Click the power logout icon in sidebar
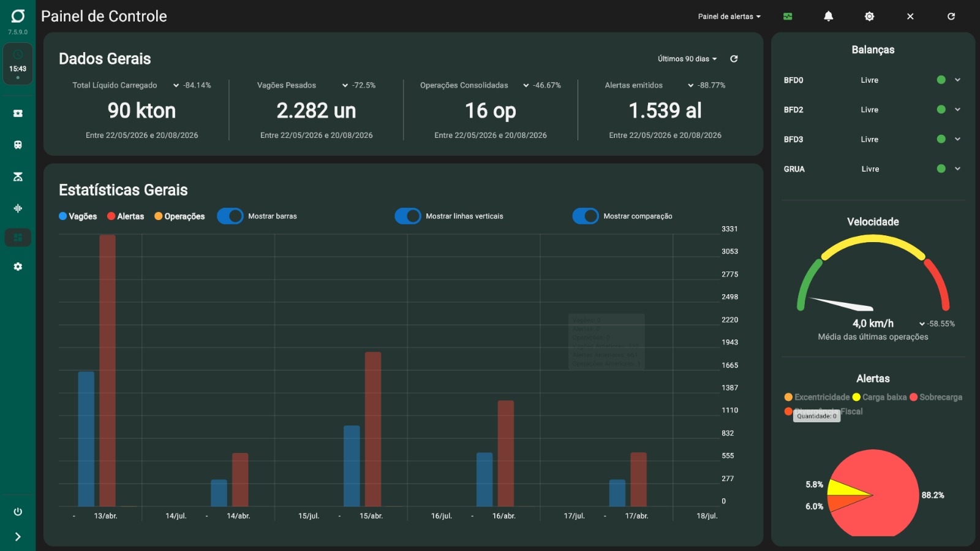Viewport: 980px width, 551px height. 18,512
